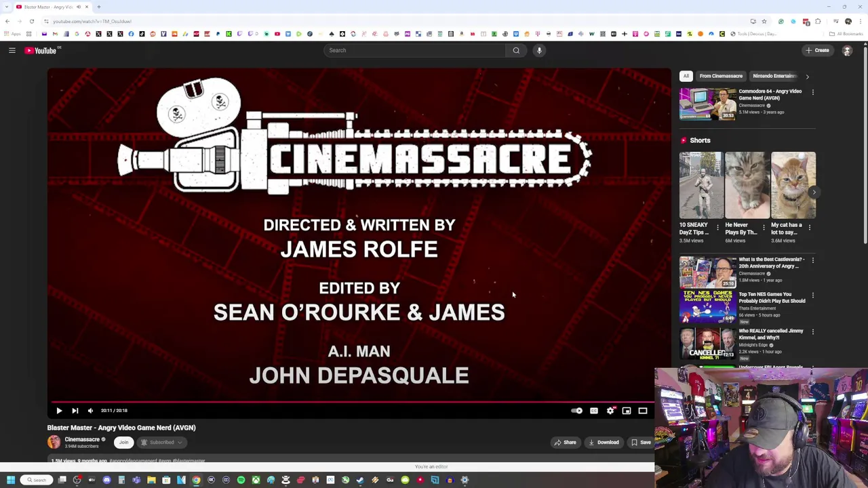
Task: Open options for Top Ten NES video
Action: click(813, 296)
